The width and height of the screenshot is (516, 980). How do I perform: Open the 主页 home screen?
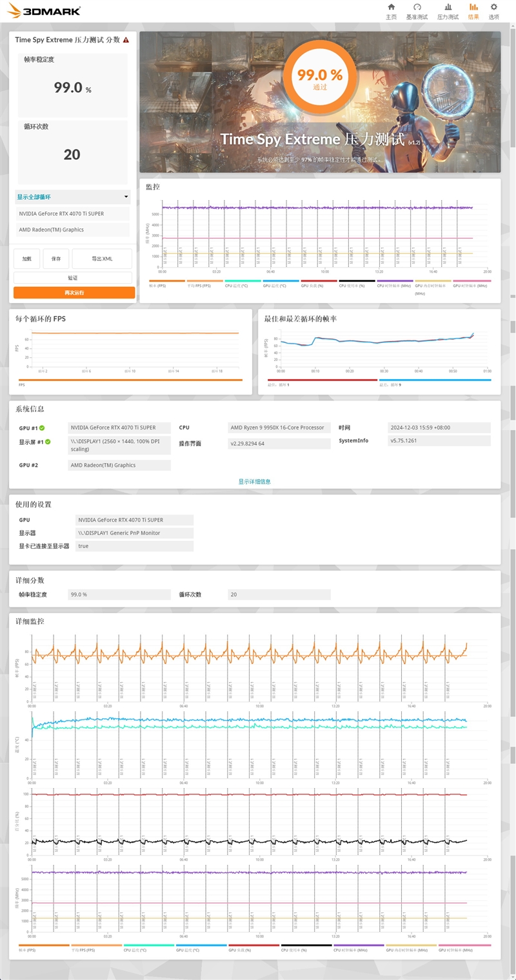[391, 10]
